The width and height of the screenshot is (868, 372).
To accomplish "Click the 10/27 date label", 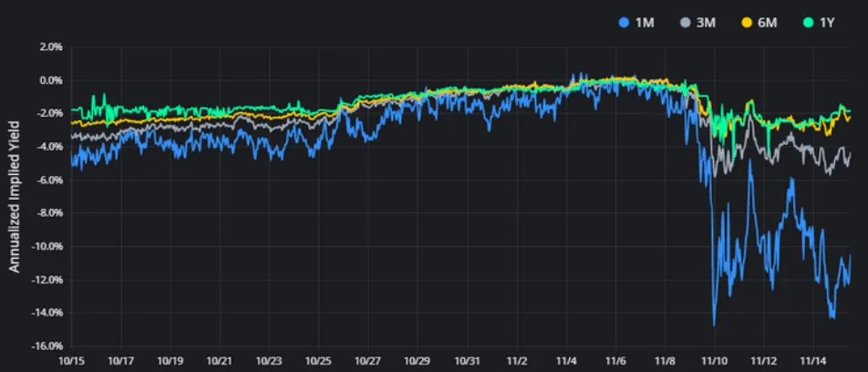I will click(x=368, y=360).
